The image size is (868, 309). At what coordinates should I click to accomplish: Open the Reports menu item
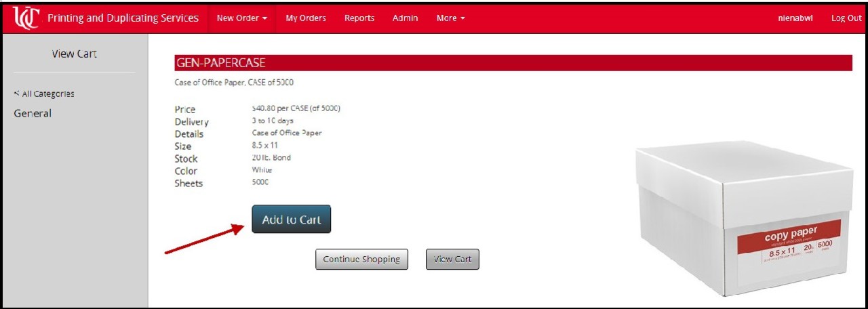click(359, 18)
